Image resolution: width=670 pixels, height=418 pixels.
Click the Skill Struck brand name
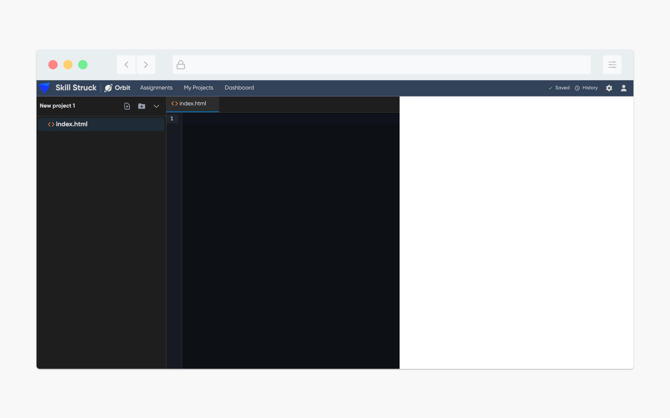[x=76, y=88]
